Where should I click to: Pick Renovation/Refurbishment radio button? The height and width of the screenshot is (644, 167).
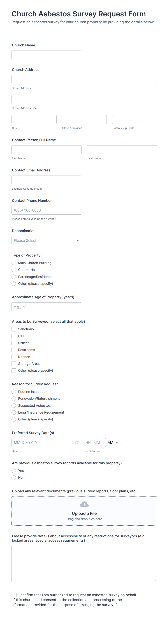pos(14,398)
